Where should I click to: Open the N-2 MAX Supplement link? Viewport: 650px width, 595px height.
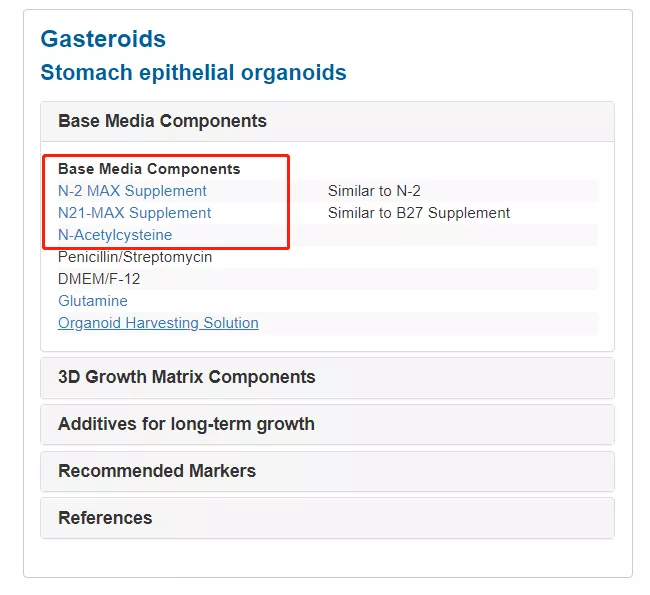132,191
